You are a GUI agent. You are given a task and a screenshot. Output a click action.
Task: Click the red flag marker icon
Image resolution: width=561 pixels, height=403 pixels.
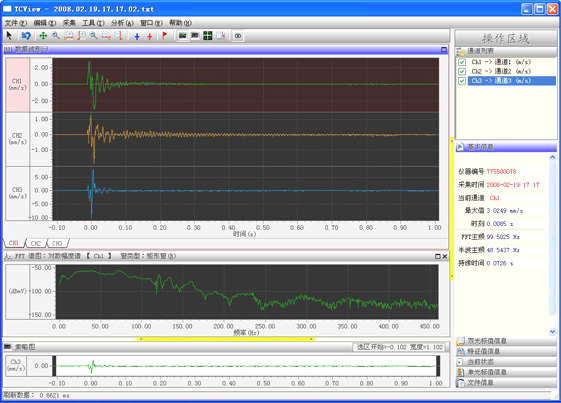tap(164, 35)
